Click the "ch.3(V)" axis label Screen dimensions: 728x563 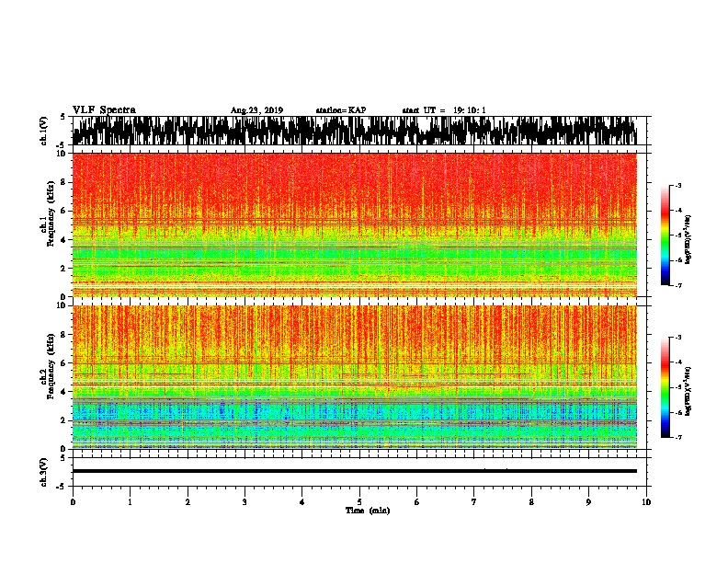pos(44,472)
